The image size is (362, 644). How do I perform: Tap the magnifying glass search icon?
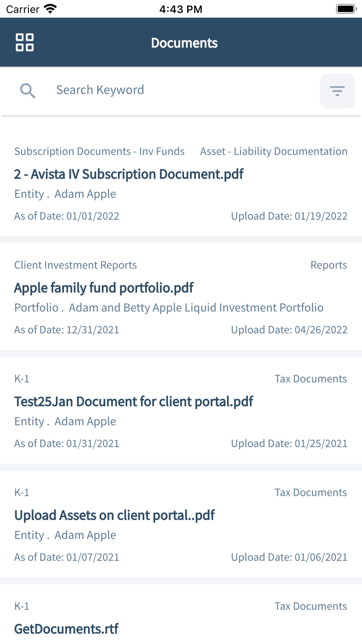27,91
